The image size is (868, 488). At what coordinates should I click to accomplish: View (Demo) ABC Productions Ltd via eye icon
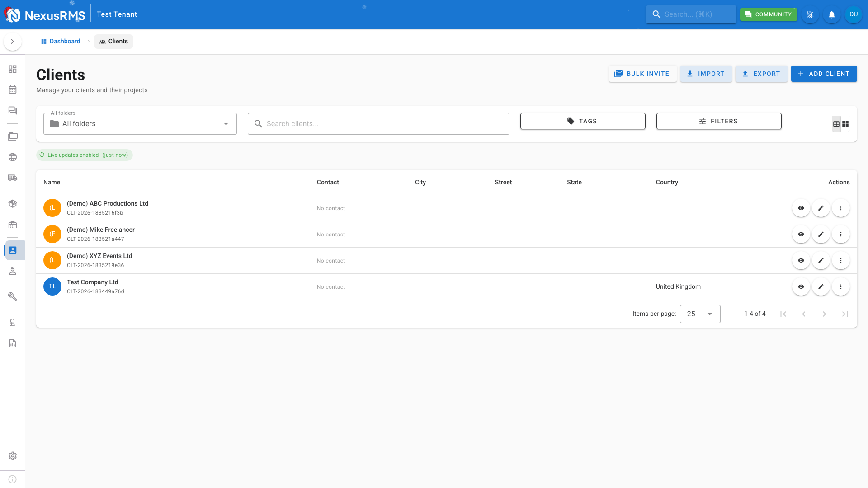801,208
